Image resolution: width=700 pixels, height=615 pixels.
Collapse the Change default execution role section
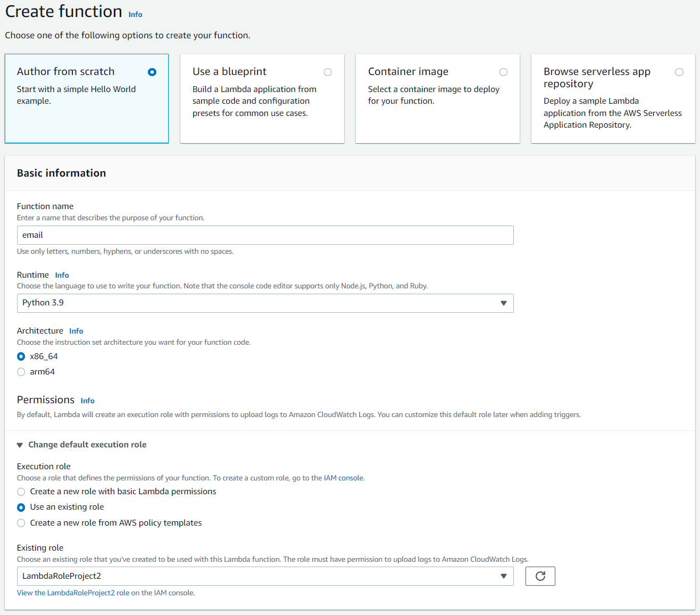pyautogui.click(x=82, y=445)
